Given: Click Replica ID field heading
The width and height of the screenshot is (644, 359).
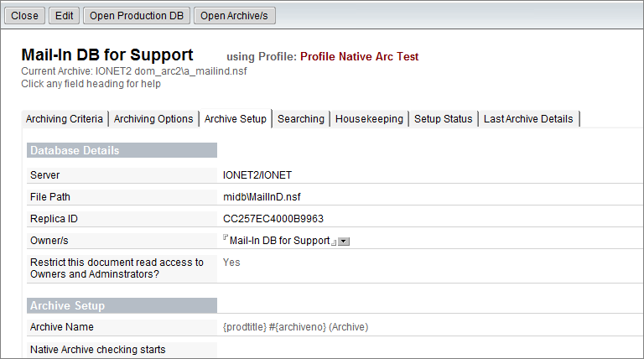Looking at the screenshot, I should (54, 219).
